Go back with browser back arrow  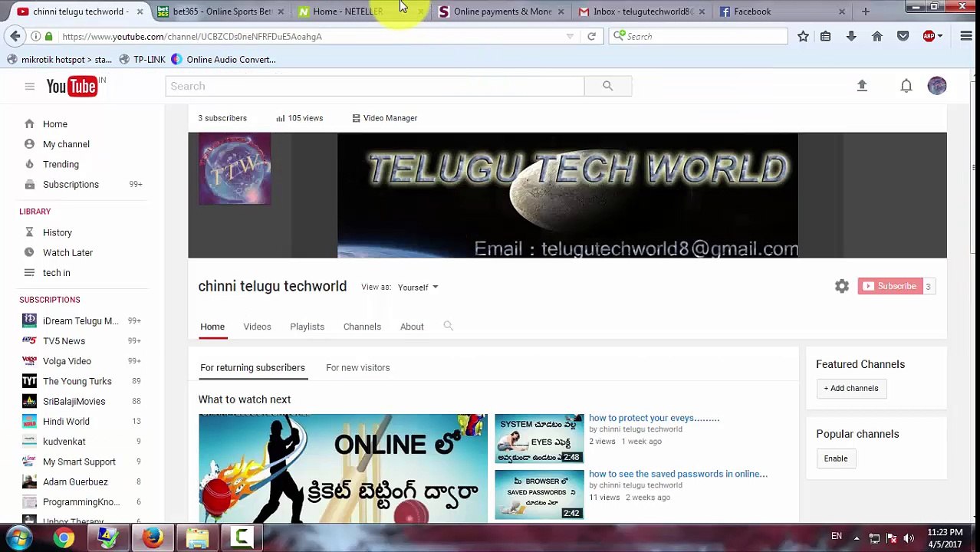click(15, 36)
